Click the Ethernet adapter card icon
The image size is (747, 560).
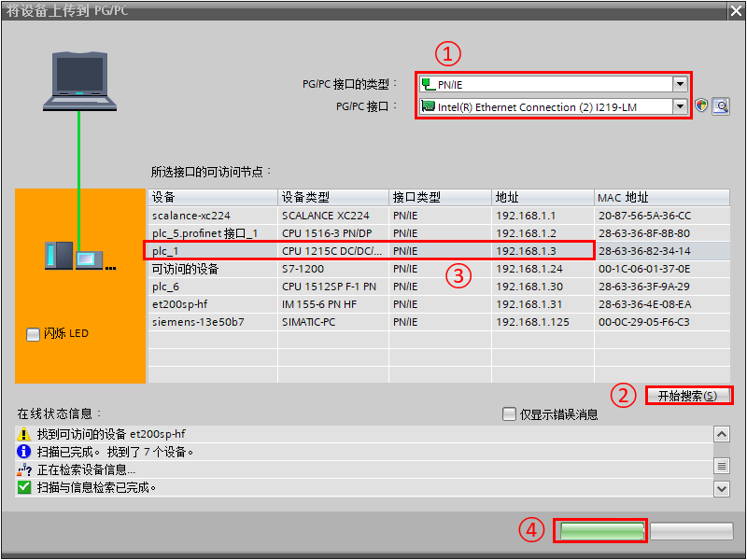pos(429,106)
